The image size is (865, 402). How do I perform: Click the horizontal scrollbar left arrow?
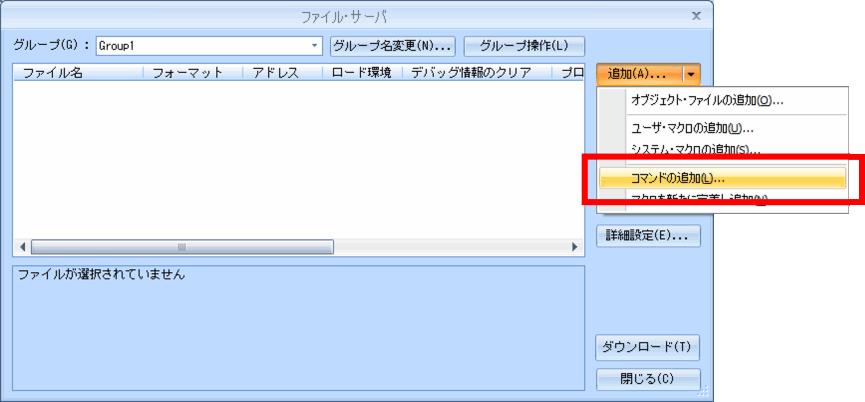point(21,246)
